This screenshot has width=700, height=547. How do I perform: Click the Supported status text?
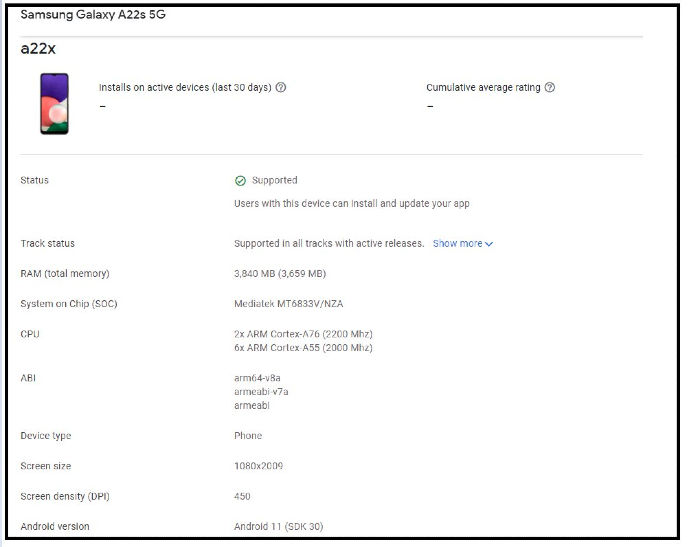pyautogui.click(x=275, y=180)
